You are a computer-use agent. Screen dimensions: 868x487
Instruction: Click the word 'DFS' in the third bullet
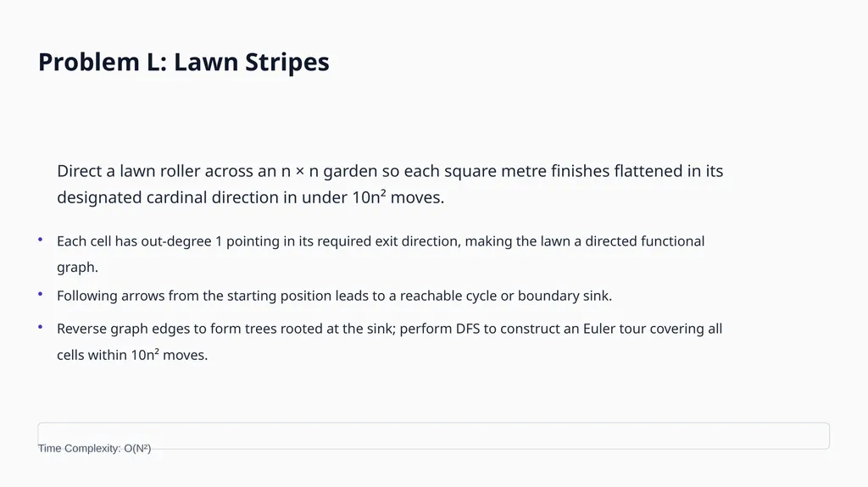[x=468, y=329]
